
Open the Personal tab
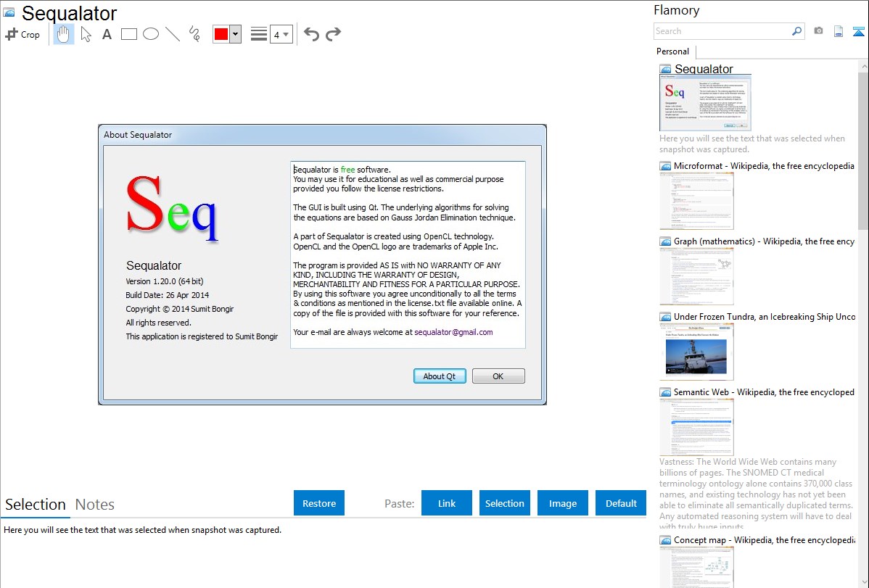[673, 51]
